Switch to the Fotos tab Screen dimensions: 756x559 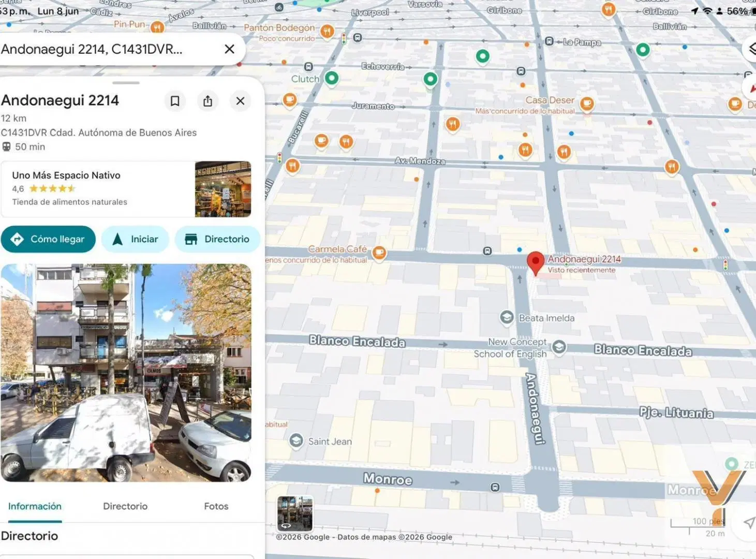point(216,506)
